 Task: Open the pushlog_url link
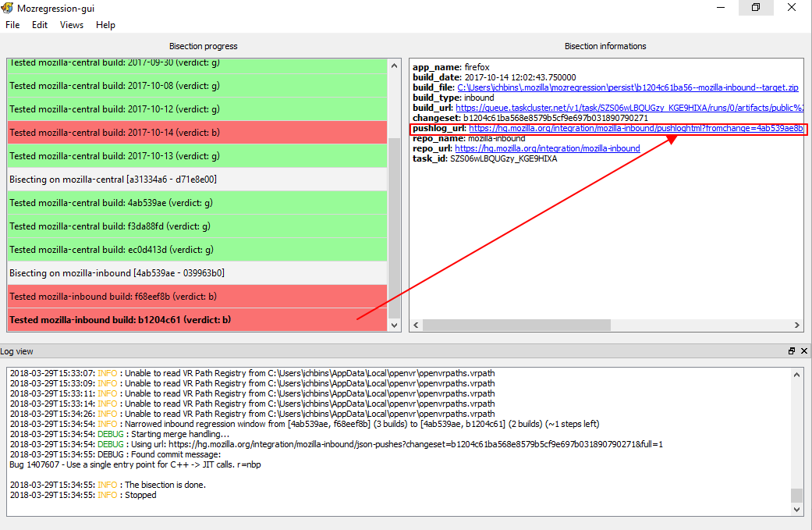tap(636, 128)
